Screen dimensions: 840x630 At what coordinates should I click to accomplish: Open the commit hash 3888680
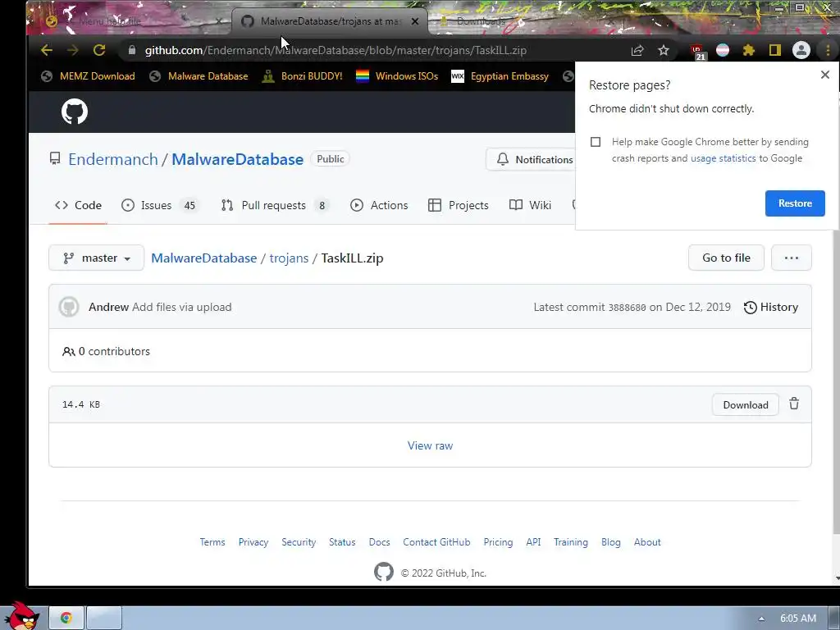point(627,308)
